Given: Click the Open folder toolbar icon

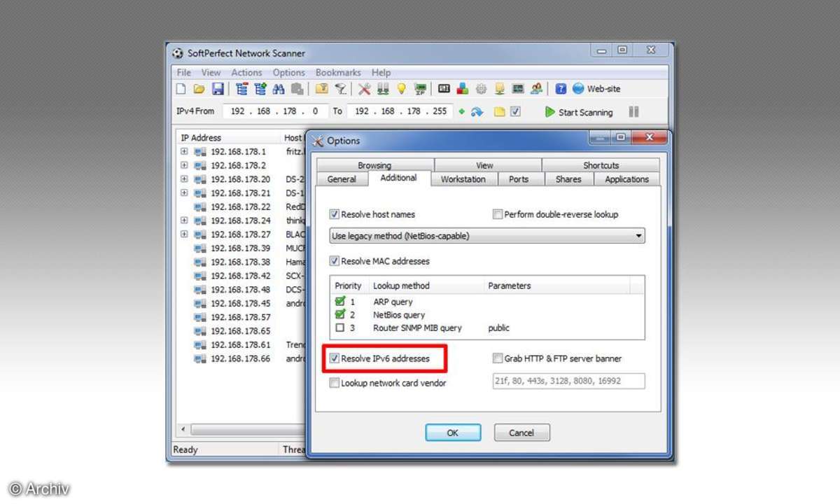Looking at the screenshot, I should point(199,89).
